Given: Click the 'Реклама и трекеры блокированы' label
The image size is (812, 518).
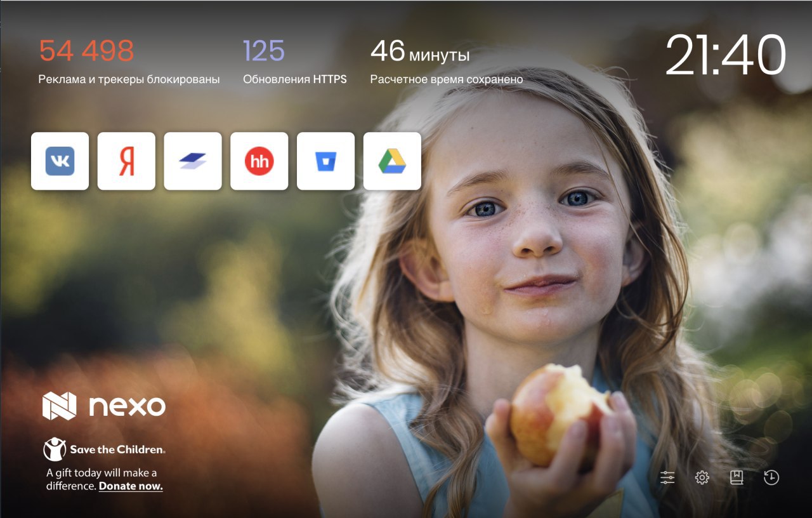Looking at the screenshot, I should point(129,79).
